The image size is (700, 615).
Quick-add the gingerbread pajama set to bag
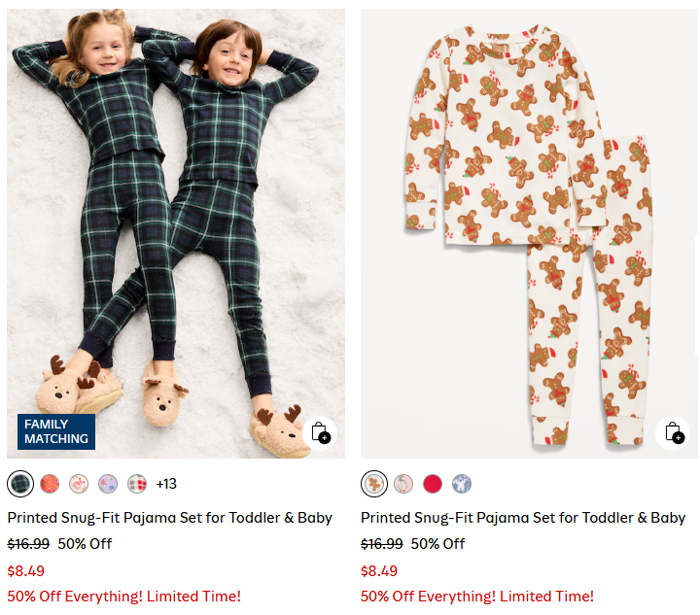tap(674, 433)
